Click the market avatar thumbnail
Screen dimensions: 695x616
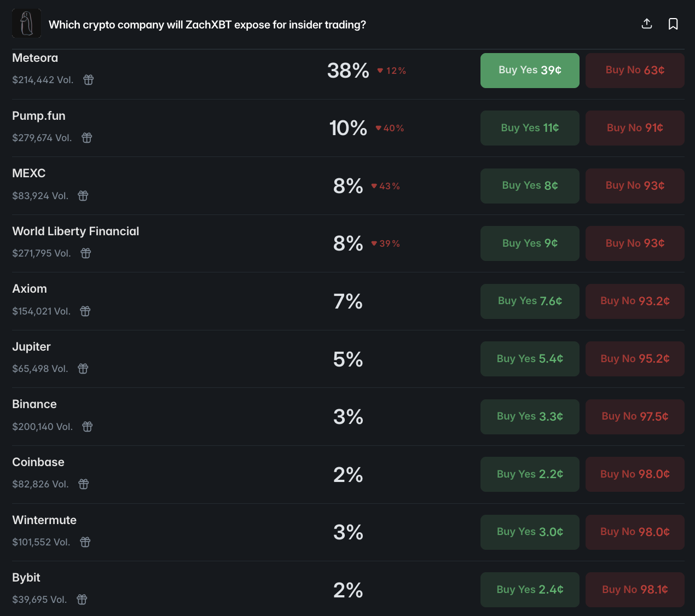click(x=26, y=24)
